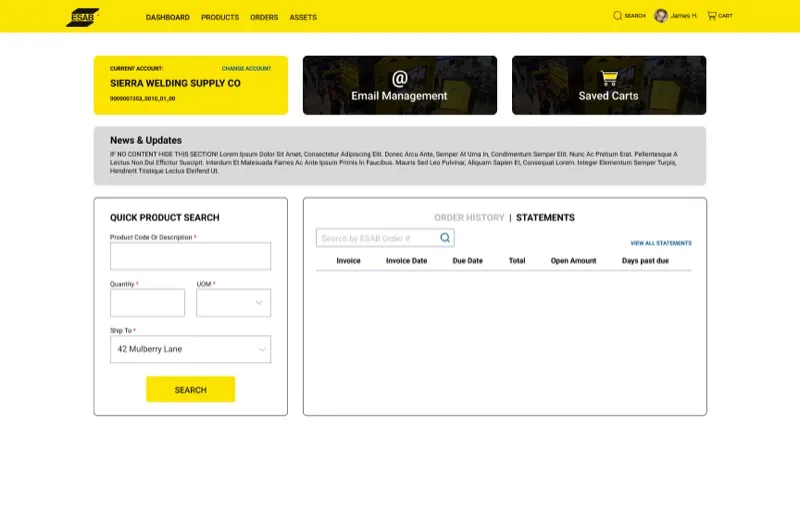The height and width of the screenshot is (517, 800).
Task: Switch to the Order History tab
Action: pyautogui.click(x=469, y=218)
